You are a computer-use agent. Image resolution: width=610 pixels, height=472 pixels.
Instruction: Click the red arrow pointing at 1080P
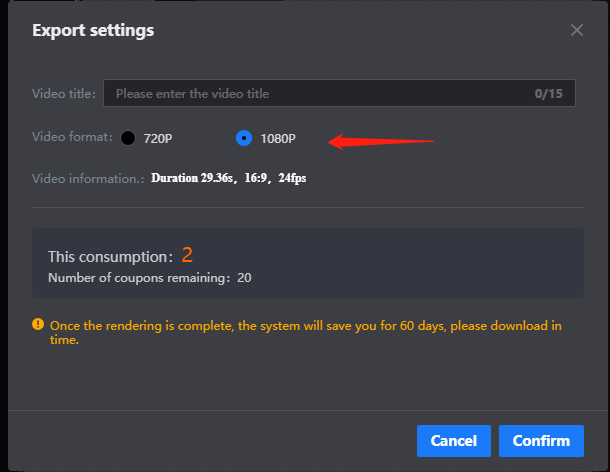click(381, 141)
